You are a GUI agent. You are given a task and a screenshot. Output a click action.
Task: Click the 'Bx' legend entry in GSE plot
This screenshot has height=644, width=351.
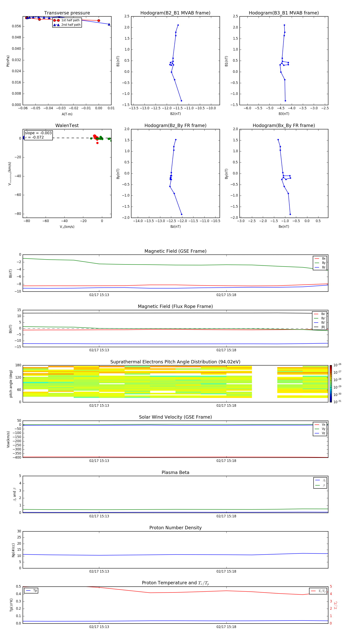point(320,259)
